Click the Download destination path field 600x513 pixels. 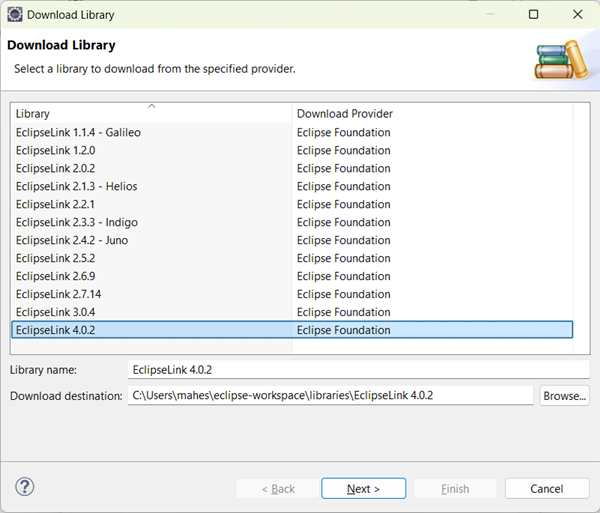click(330, 395)
